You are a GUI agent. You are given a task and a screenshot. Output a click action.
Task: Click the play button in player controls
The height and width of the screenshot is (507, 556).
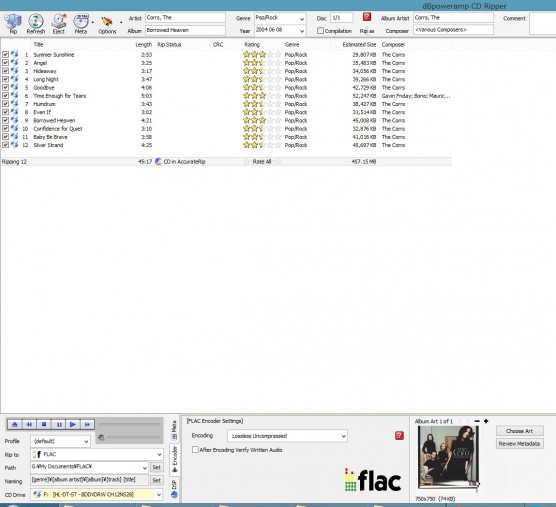click(73, 424)
